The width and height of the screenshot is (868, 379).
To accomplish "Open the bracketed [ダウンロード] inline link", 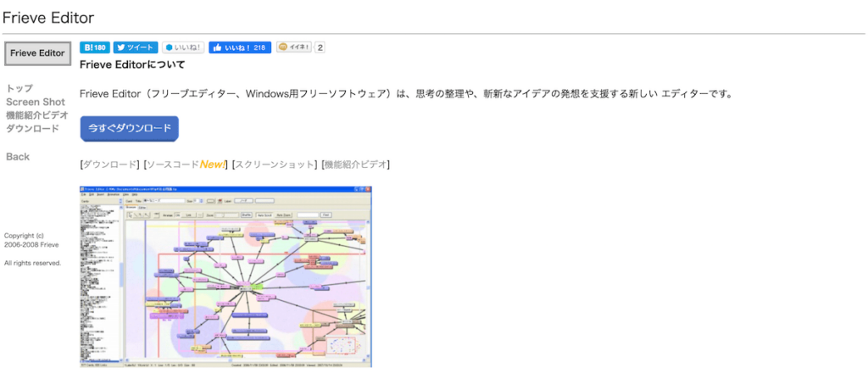I will tap(109, 164).
